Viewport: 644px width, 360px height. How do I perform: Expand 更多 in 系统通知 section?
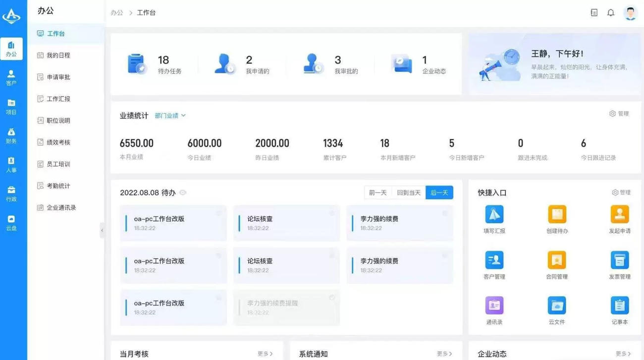tap(444, 354)
